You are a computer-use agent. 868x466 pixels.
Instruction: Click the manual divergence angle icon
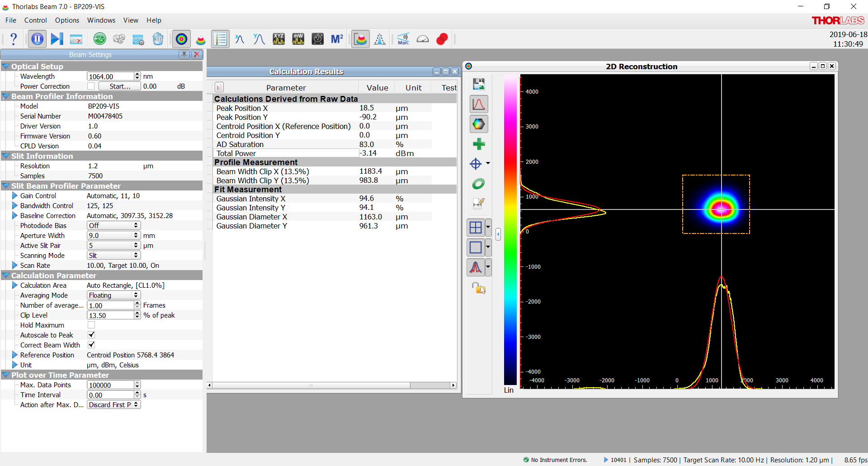tap(403, 39)
